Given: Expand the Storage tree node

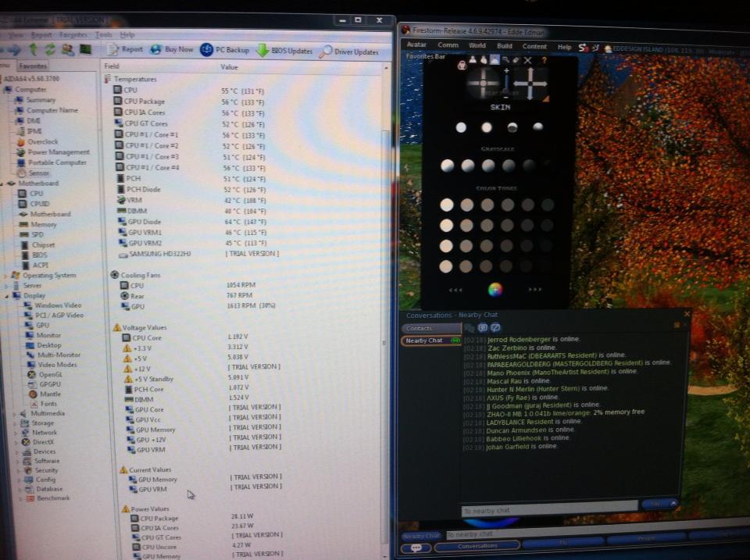Looking at the screenshot, I should tap(16, 423).
